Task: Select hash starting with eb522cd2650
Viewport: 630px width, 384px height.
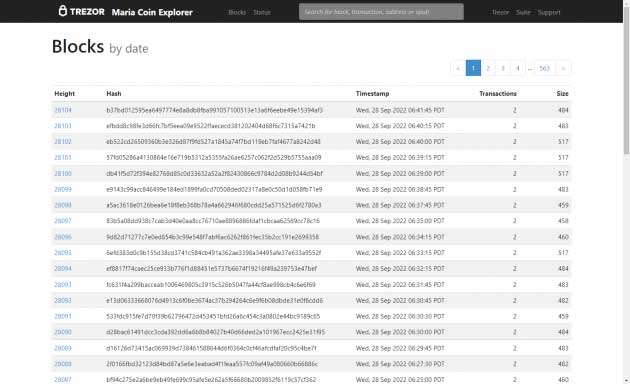Action: [213, 141]
